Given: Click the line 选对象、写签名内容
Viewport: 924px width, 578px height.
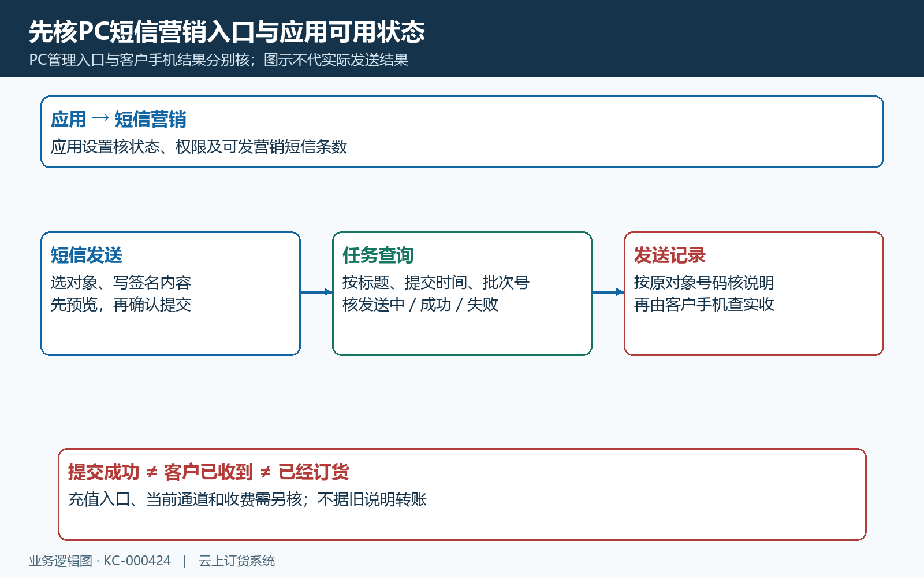Looking at the screenshot, I should pyautogui.click(x=121, y=283).
